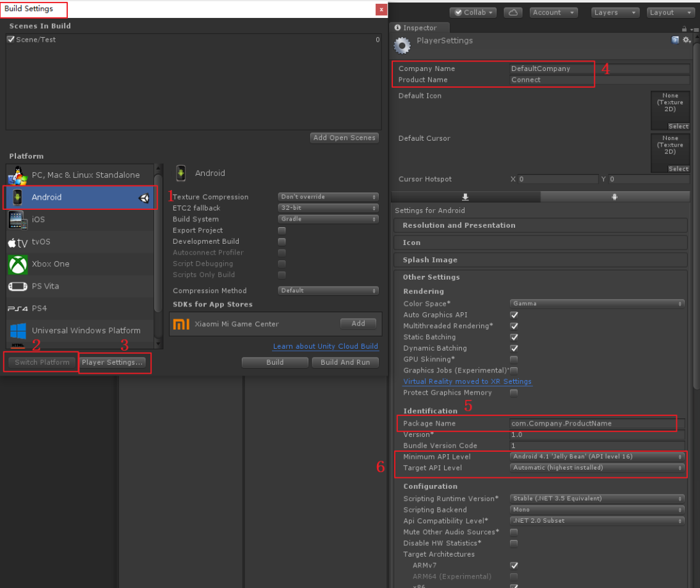Open the Scripting Backend dropdown
700x588 pixels.
tap(596, 509)
